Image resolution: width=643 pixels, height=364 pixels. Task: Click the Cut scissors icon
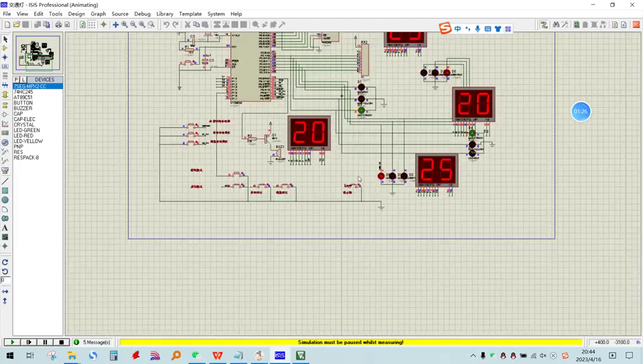tap(188, 25)
